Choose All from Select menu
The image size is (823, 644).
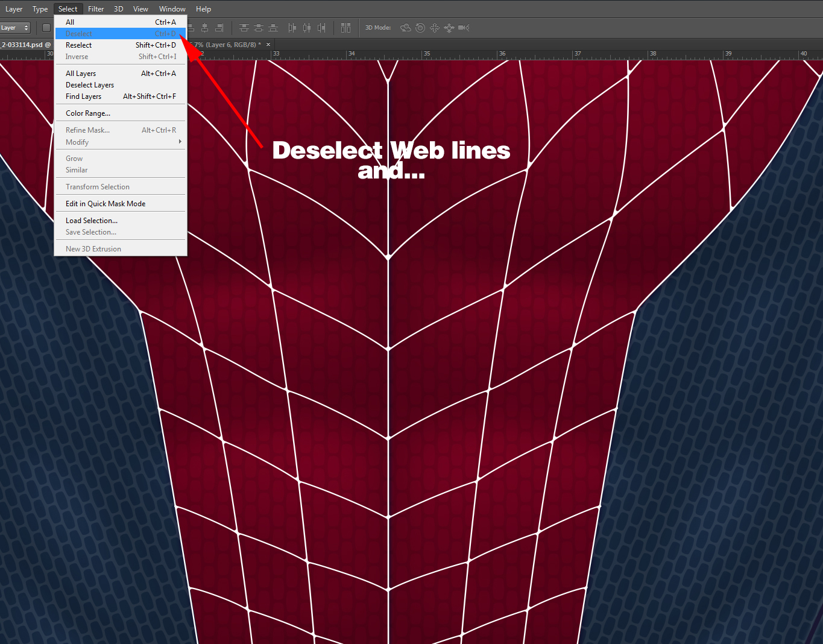121,22
